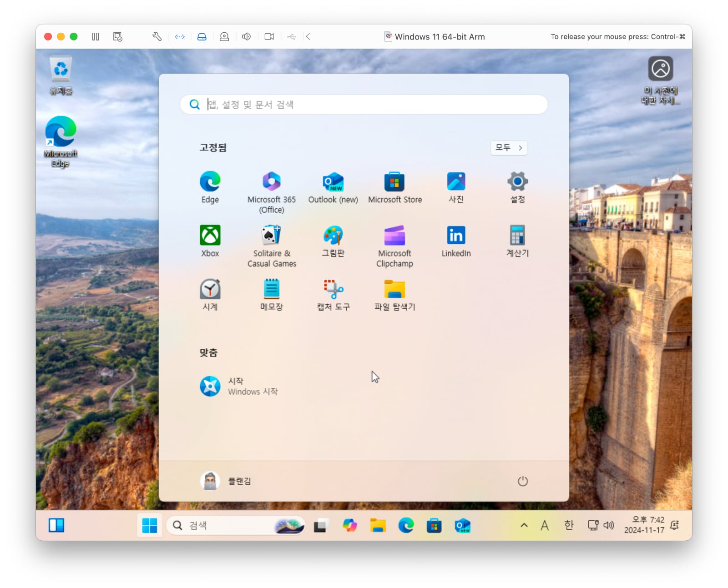
Task: Click the Start menu search field
Action: (364, 105)
